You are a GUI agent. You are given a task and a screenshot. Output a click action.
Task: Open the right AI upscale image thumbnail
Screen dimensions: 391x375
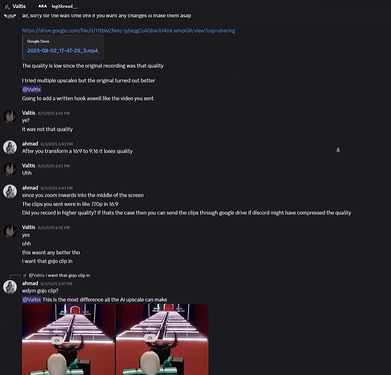click(162, 339)
